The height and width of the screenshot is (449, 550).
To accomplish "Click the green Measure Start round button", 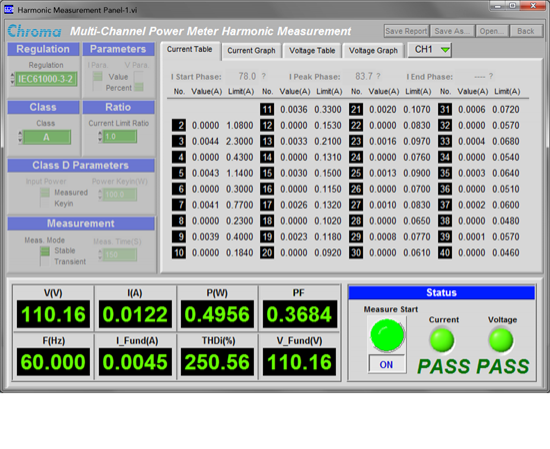I will pyautogui.click(x=387, y=335).
